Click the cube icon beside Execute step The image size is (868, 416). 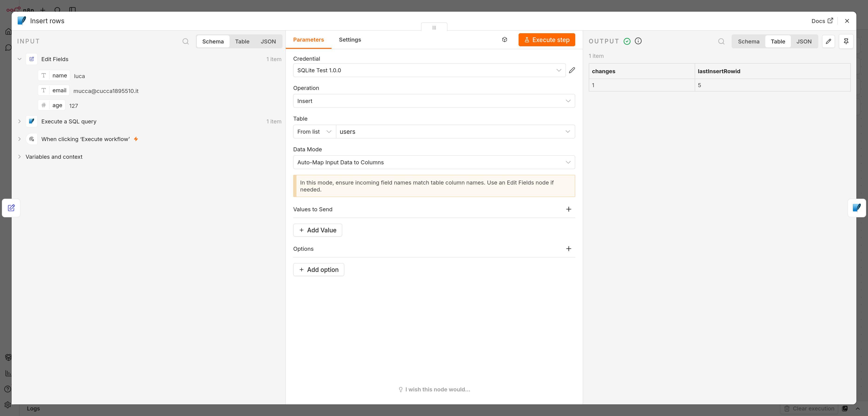pyautogui.click(x=504, y=40)
